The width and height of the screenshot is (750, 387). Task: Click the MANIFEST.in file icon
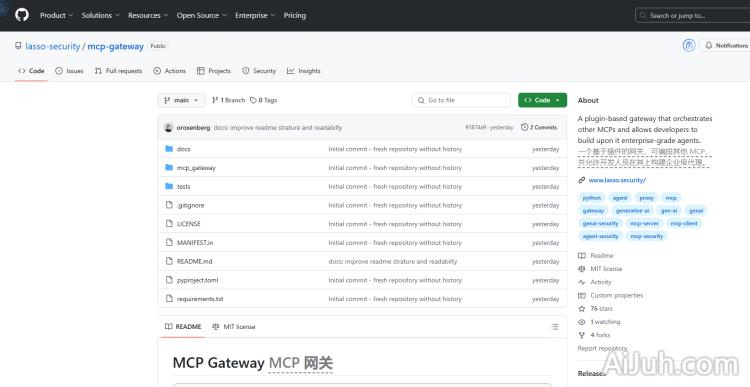169,242
